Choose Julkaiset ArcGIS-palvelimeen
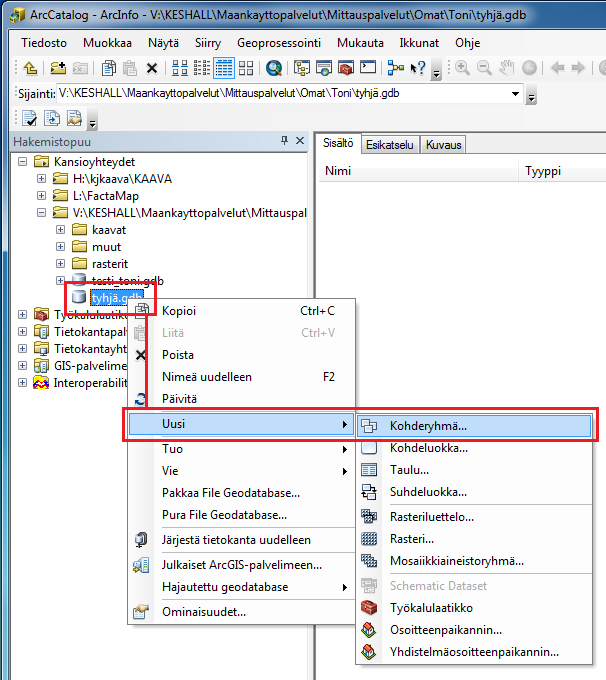Viewport: 606px width, 680px height. coord(241,566)
